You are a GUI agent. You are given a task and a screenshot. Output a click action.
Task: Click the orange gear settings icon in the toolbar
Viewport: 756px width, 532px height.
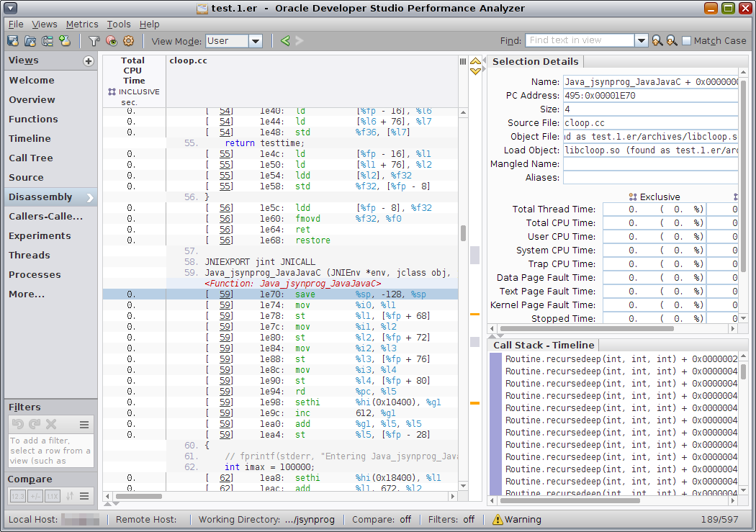pos(128,41)
